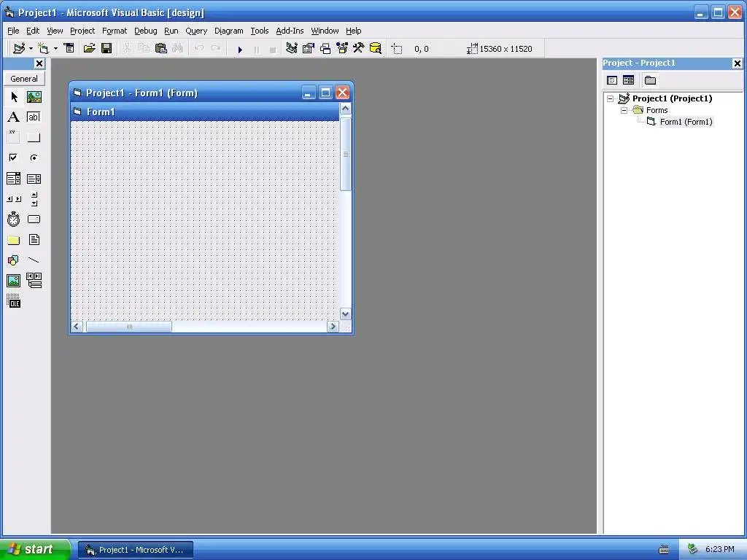747x560 pixels.
Task: Collapse the Forms folder node
Action: tap(624, 111)
